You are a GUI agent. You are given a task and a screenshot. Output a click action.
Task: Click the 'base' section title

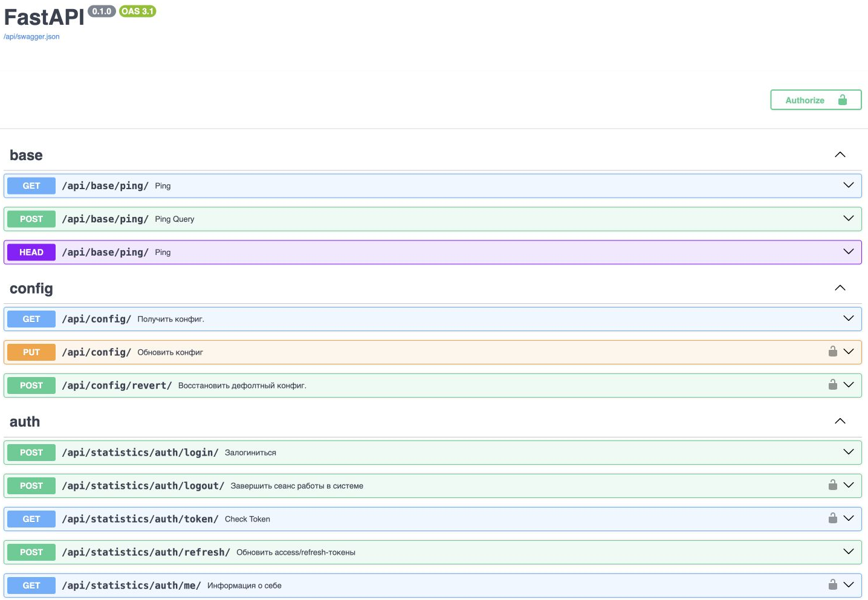pos(26,155)
